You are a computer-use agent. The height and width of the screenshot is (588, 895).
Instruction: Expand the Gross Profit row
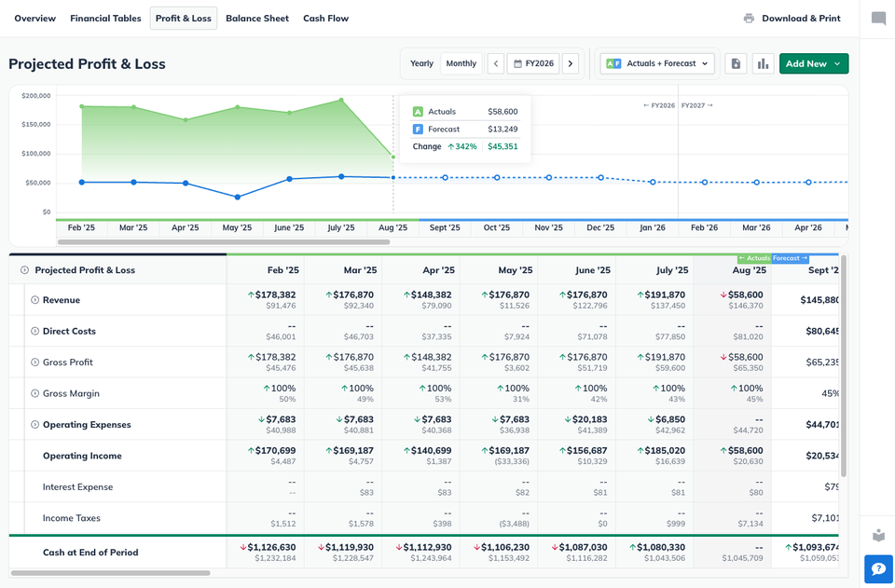click(x=34, y=362)
